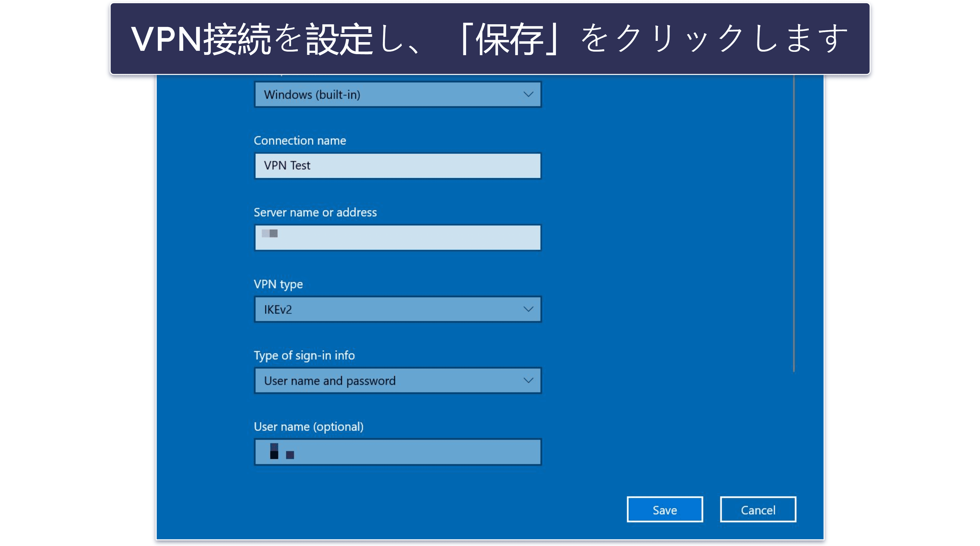Open the VPN type dropdown showing IKEv2
This screenshot has width=980, height=546.
397,309
